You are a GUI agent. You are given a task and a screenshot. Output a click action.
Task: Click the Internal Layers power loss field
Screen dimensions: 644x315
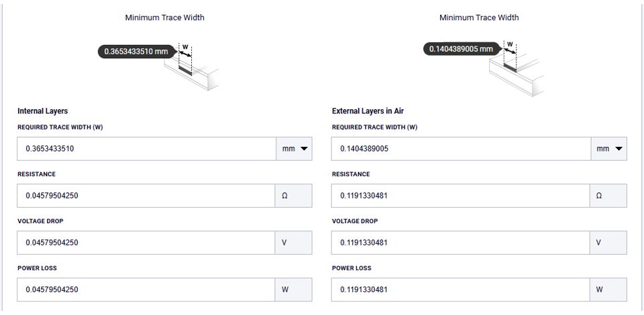click(146, 290)
